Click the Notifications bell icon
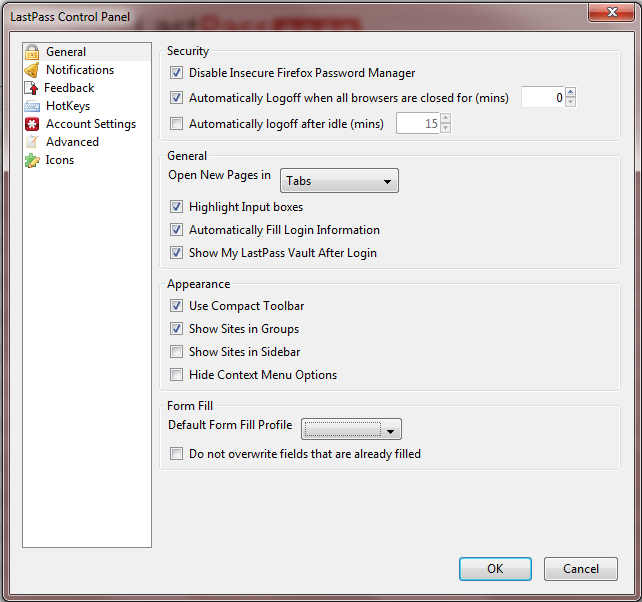The image size is (642, 602). click(32, 70)
